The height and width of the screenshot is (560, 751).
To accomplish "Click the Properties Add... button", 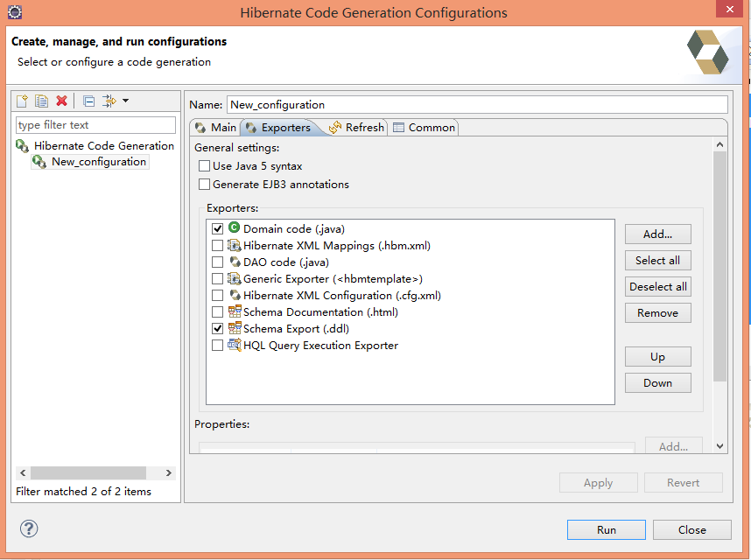I will [x=673, y=445].
